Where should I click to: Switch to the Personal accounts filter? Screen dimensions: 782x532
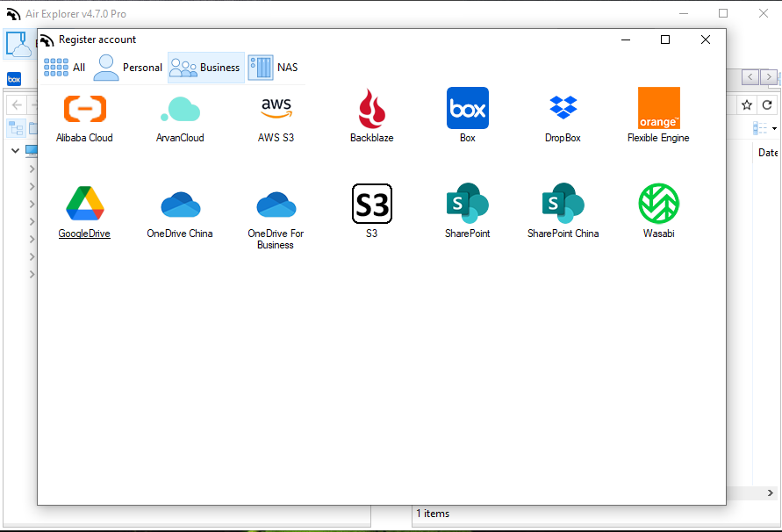pyautogui.click(x=128, y=68)
